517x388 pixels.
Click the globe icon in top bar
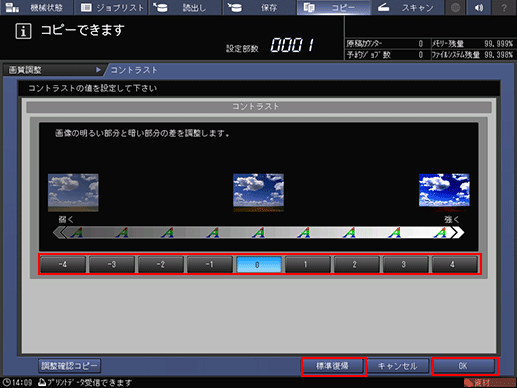tap(455, 7)
